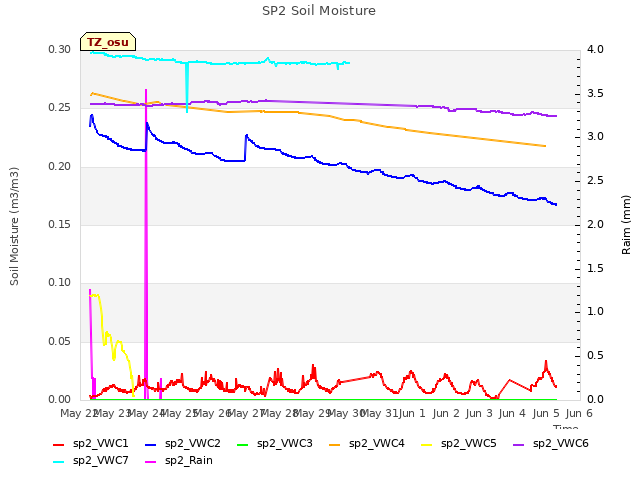
Task: Click the tall magenta rain spike
Action: [146, 245]
